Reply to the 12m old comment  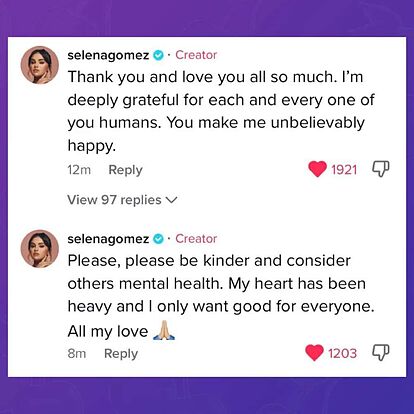(x=125, y=170)
